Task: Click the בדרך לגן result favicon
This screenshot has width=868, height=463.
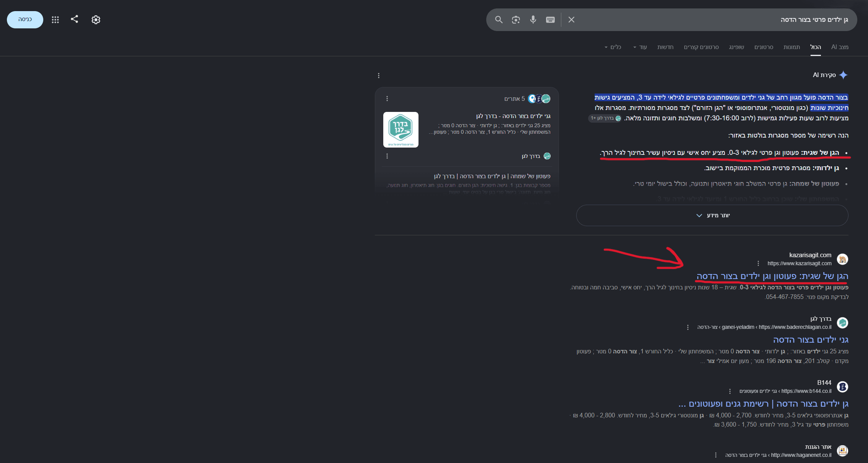Action: pyautogui.click(x=842, y=323)
